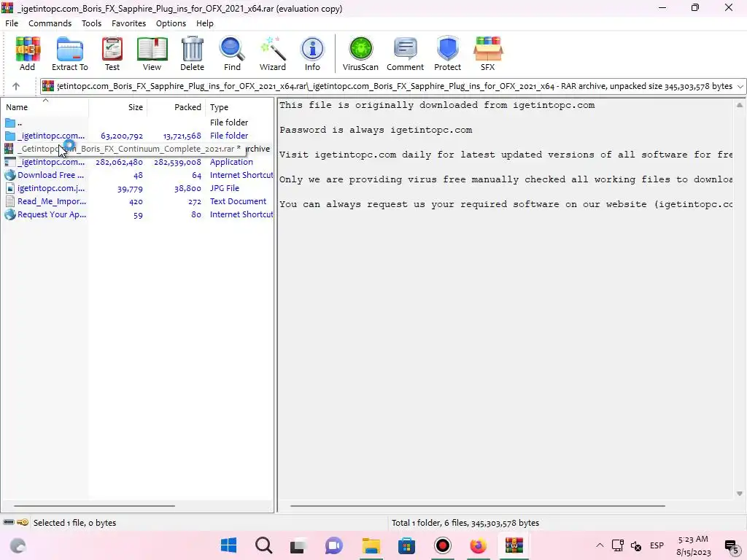Image resolution: width=747 pixels, height=560 pixels.
Task: Click the archive path address field
Action: point(393,86)
